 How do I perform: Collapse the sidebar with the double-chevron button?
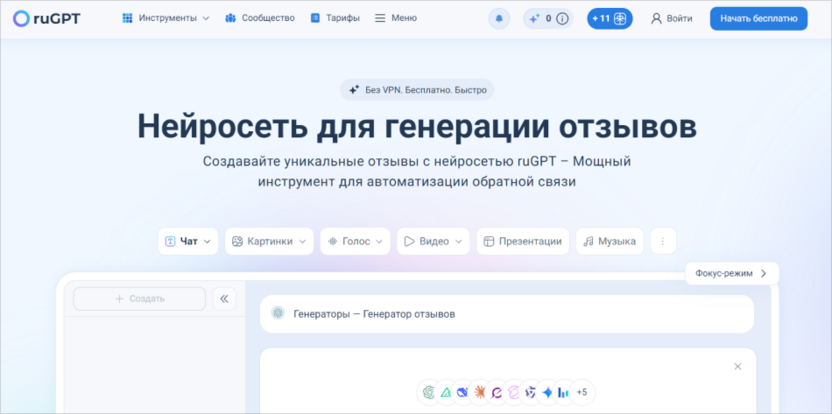click(x=224, y=299)
